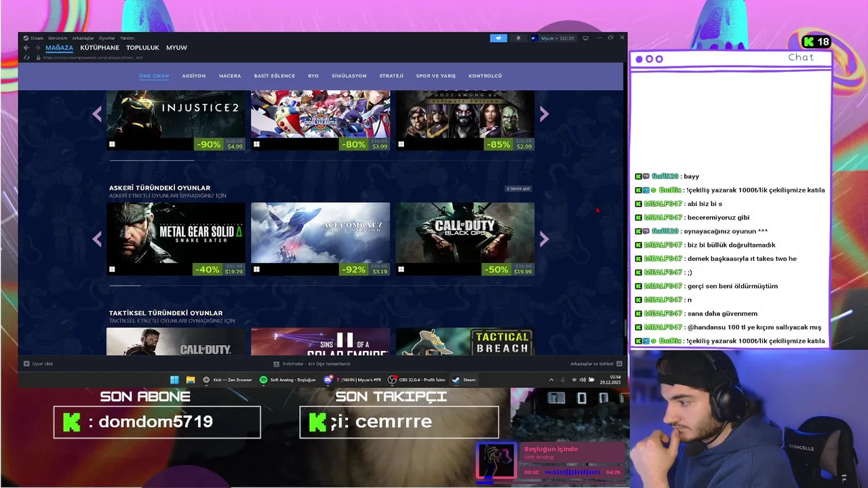868x488 pixels.
Task: Open the Görünüm menu
Action: click(x=58, y=38)
